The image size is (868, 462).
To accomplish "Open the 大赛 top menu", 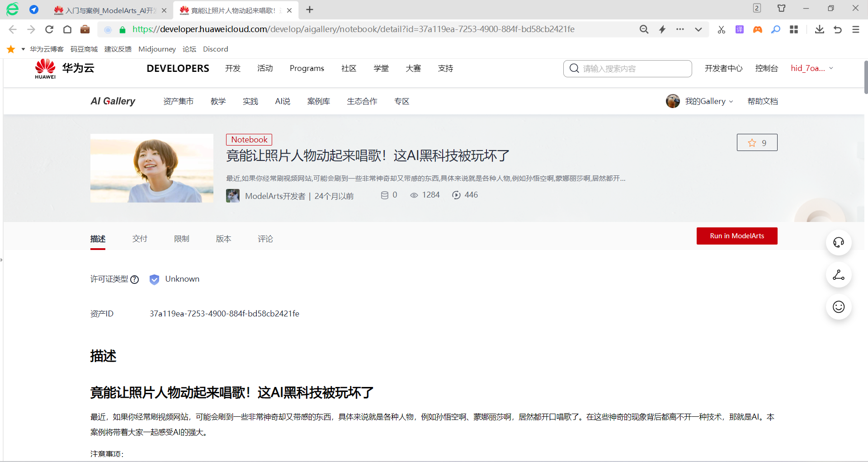I will click(413, 69).
